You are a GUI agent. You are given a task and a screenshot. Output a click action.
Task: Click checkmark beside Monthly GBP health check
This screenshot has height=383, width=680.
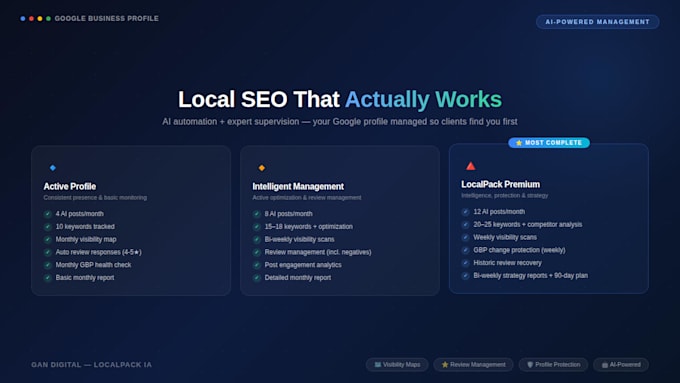coord(48,265)
